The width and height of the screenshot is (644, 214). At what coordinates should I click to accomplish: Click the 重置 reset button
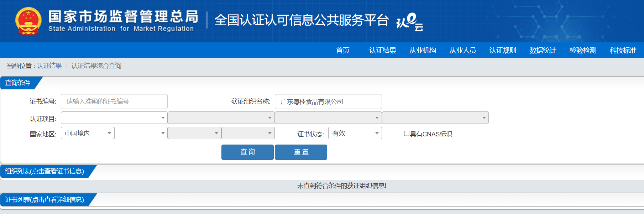301,152
